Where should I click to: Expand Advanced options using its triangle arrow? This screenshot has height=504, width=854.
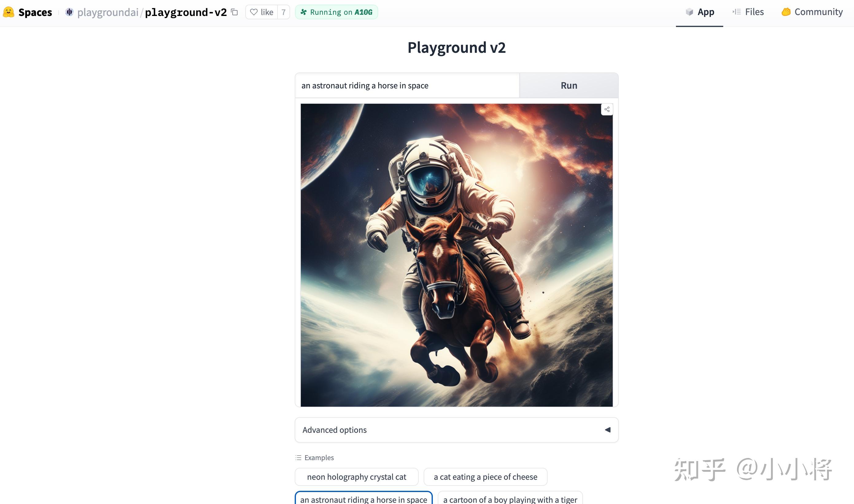point(608,429)
